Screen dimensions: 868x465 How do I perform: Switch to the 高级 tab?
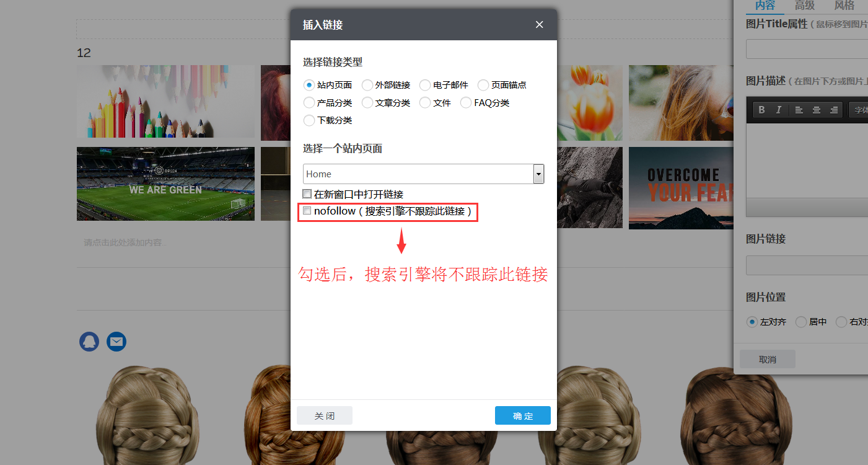pyautogui.click(x=804, y=6)
